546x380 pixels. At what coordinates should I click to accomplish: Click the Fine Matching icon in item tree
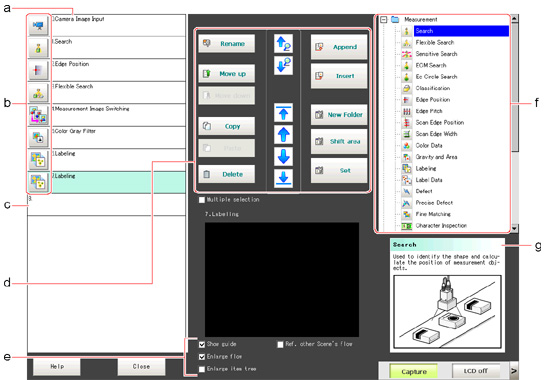(x=406, y=214)
